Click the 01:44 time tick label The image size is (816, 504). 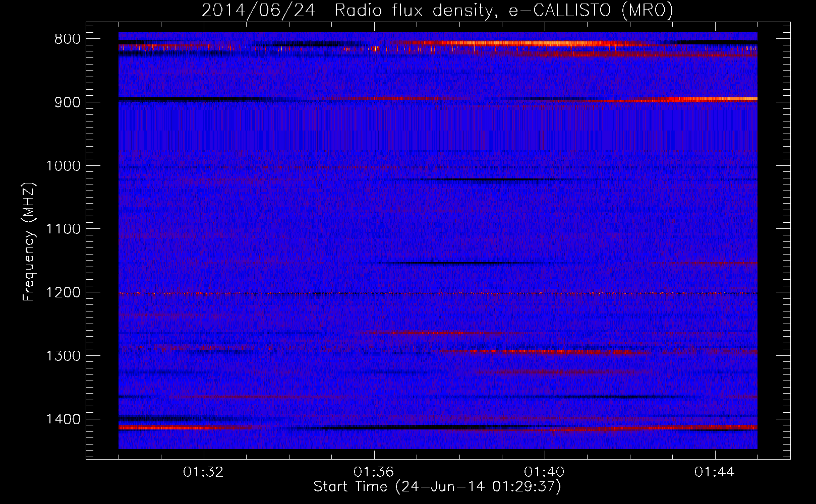point(715,472)
